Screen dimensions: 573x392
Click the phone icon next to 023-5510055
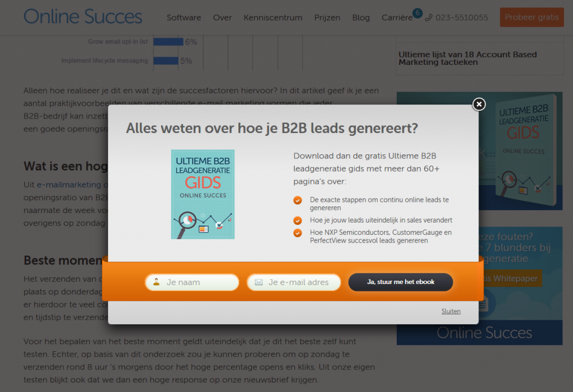click(x=429, y=17)
